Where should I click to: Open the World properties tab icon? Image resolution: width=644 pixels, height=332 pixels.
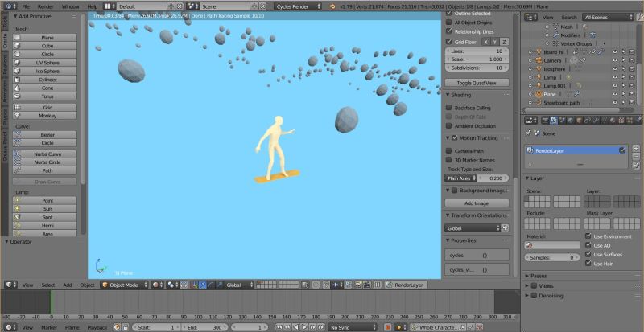pyautogui.click(x=571, y=121)
